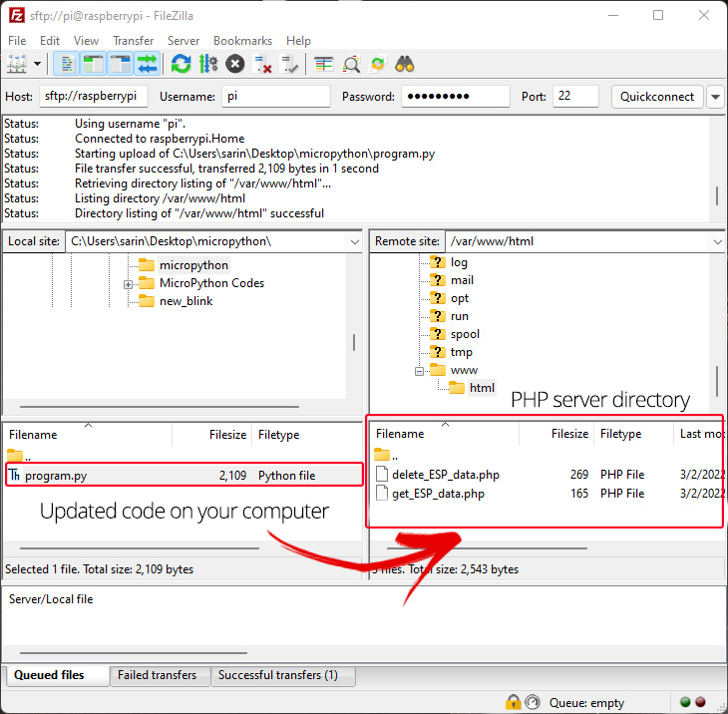Viewport: 728px width, 714px height.
Task: Click the Quickconnect button
Action: click(x=657, y=97)
